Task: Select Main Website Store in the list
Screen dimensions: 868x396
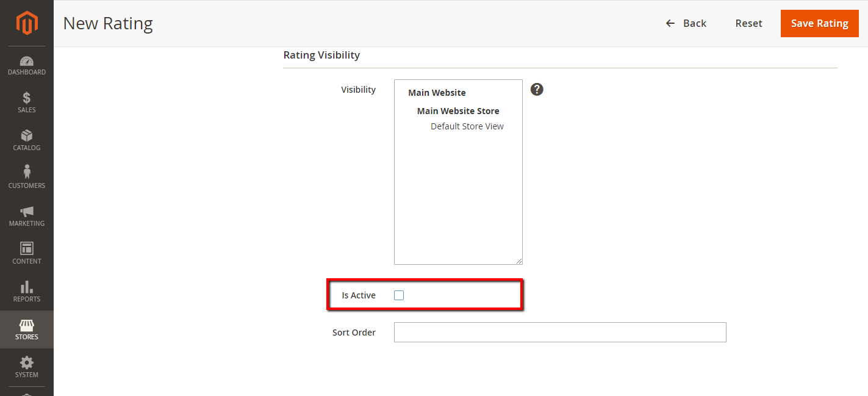Action: pos(458,110)
